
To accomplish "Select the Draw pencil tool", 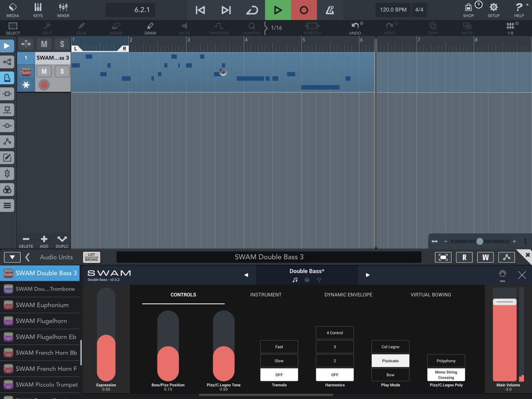I will 150,28.
